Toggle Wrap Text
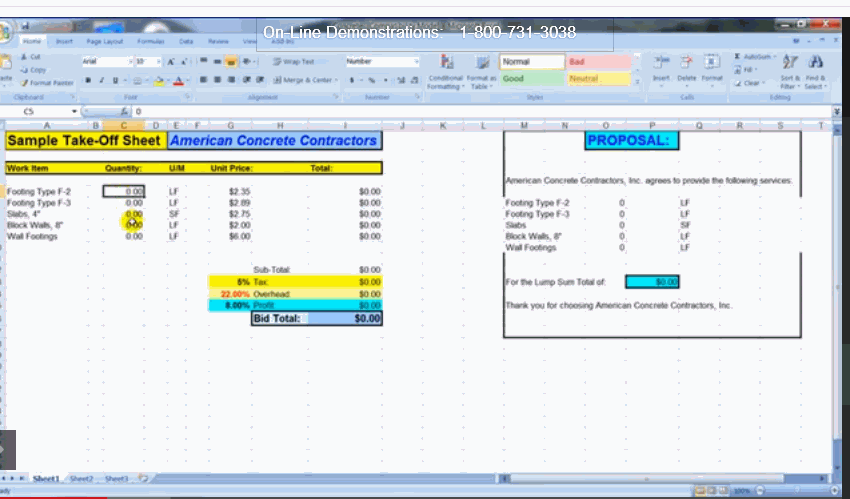The height and width of the screenshot is (499, 850). (293, 62)
